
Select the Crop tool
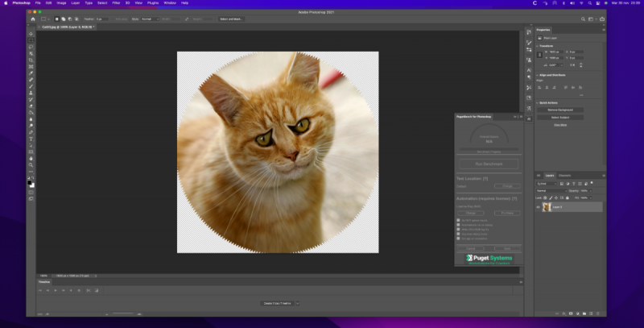[31, 60]
